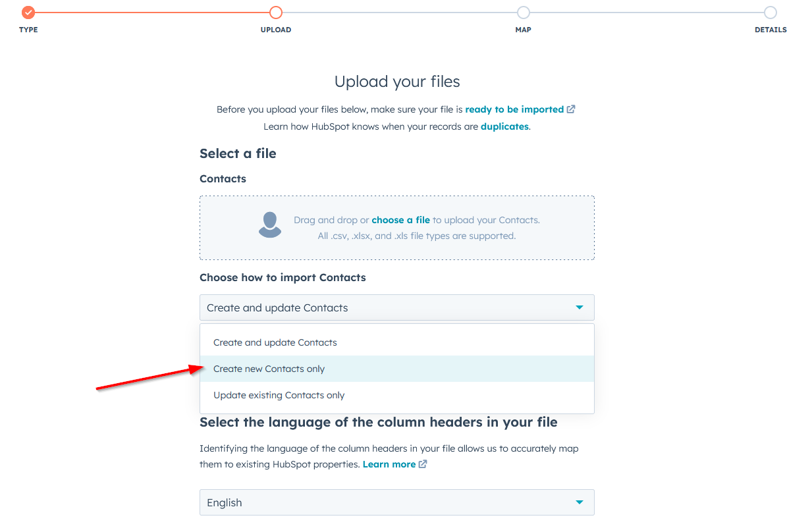Open the "Choose how to import Contacts" dropdown
Screen dimensions: 812x530
pos(396,307)
